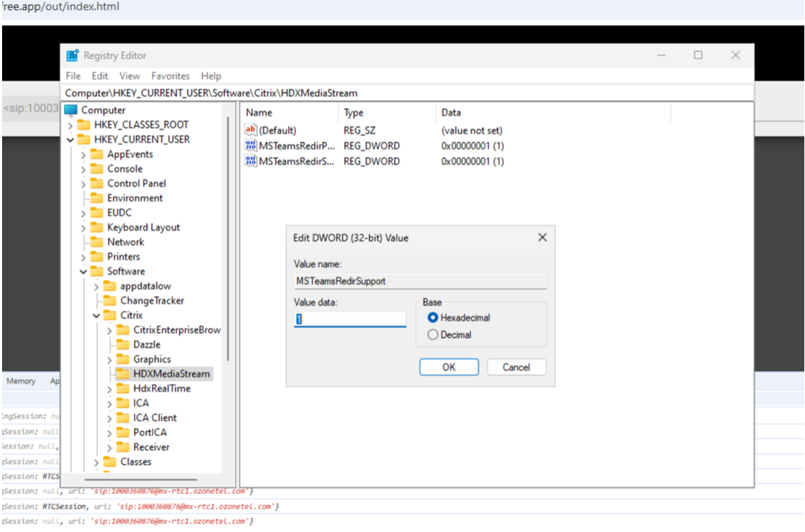Click the HDXMediaStream folder icon
Viewport: 805px width, 532px height.
(x=123, y=374)
